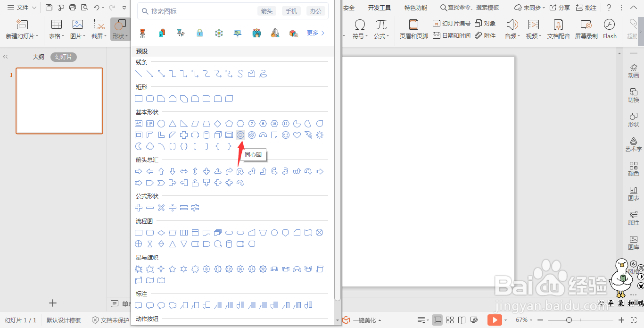This screenshot has height=328, width=644.
Task: Select the crescent moon shape
Action: [139, 146]
